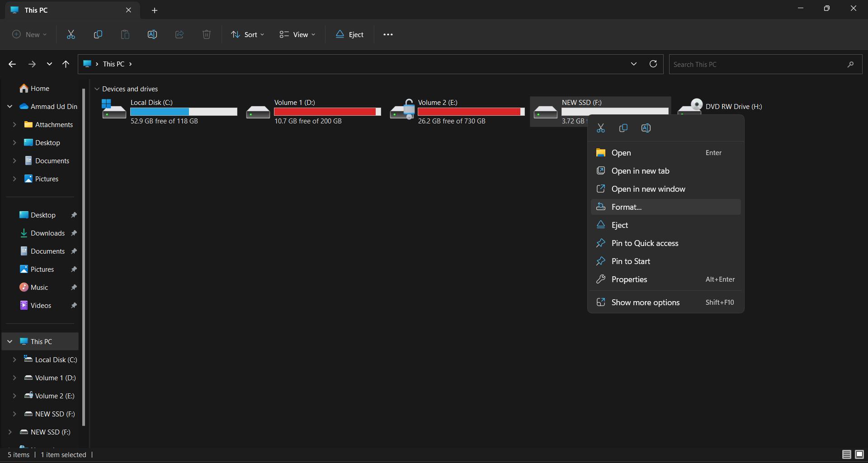Click the Cut icon in the context menu
Viewport: 868px width, 463px height.
(x=600, y=128)
